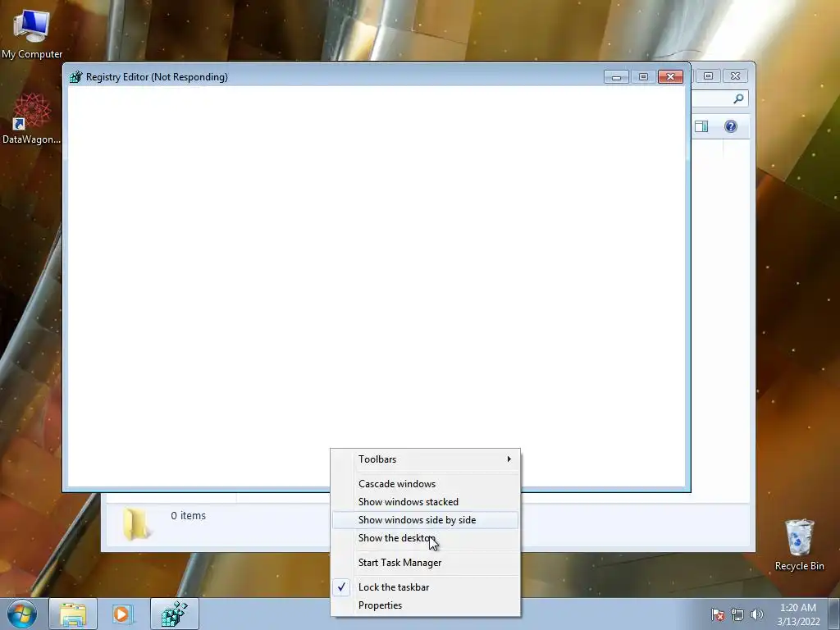
Task: Open the Recycle Bin desktop icon
Action: coord(799,545)
